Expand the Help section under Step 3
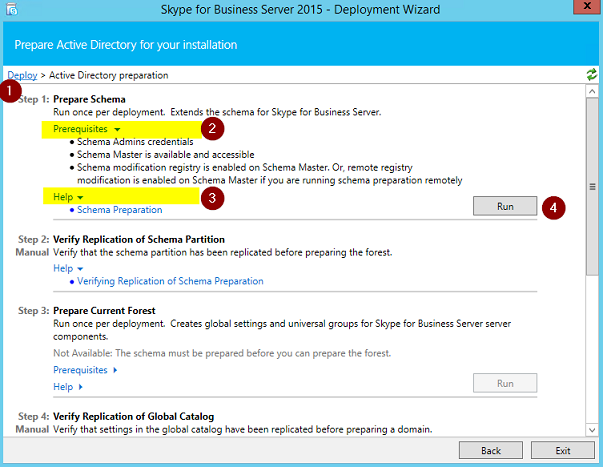 (x=68, y=387)
